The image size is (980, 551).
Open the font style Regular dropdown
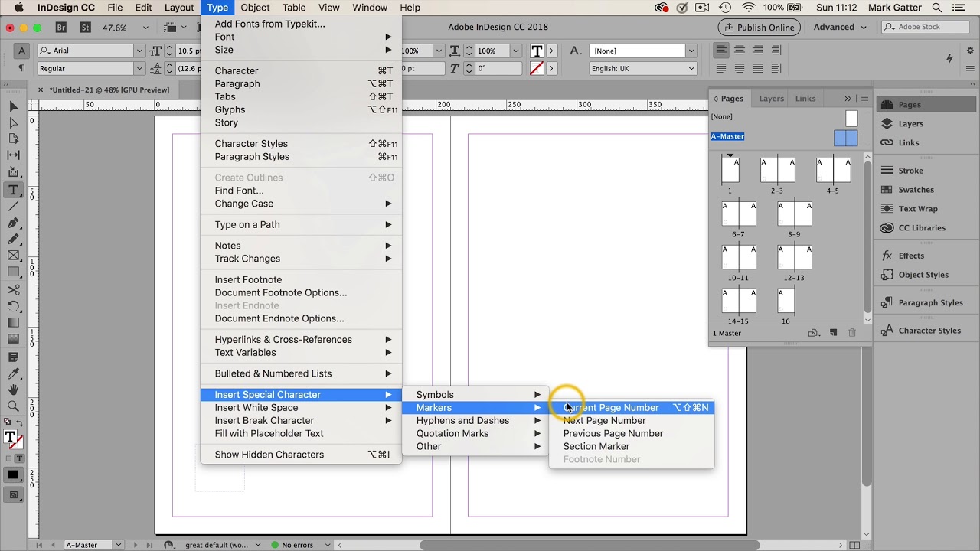(139, 69)
